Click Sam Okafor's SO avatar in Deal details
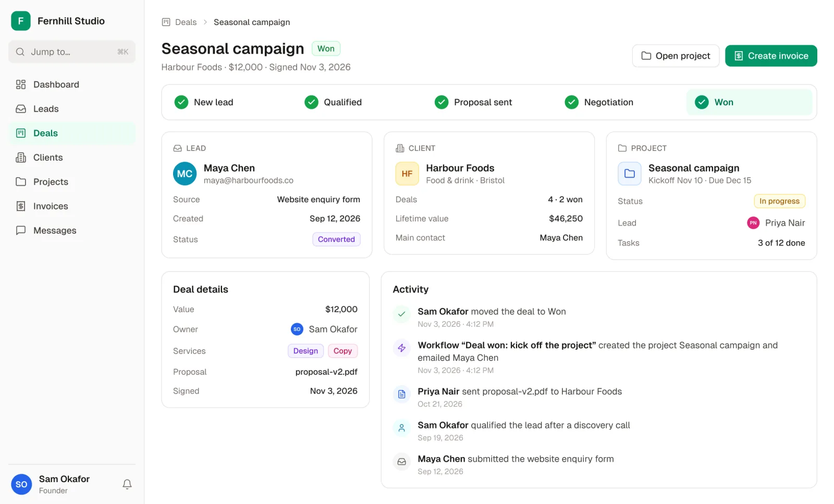Viewport: 834px width, 504px height. click(297, 329)
